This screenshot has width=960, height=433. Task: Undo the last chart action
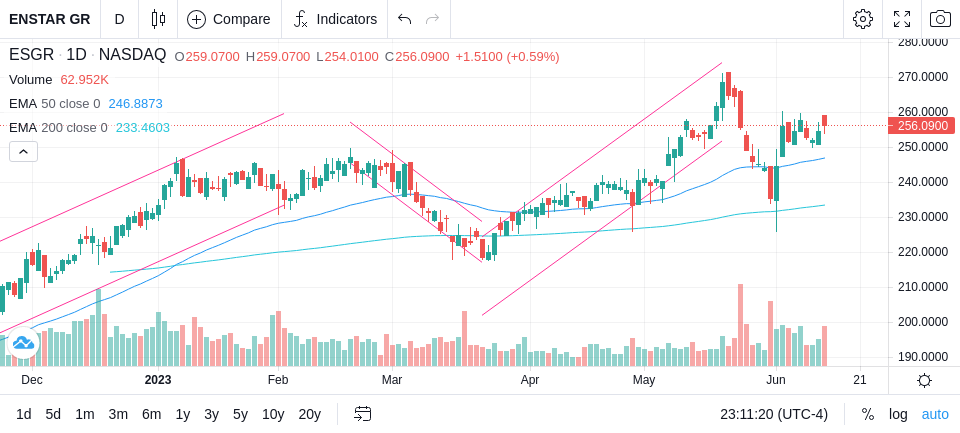pos(404,19)
